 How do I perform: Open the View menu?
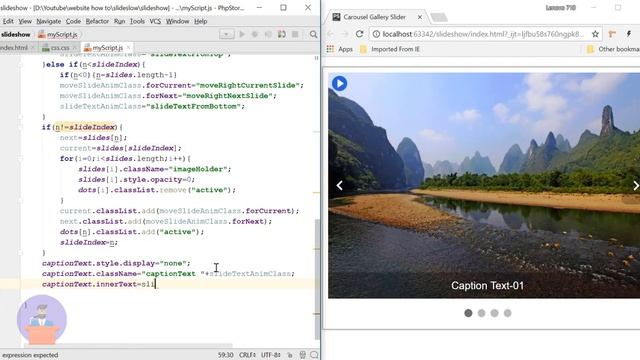coord(25,21)
